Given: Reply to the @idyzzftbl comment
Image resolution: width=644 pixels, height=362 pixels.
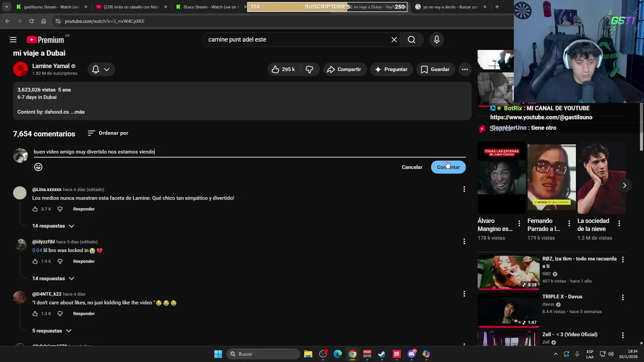Looking at the screenshot, I should 84,261.
